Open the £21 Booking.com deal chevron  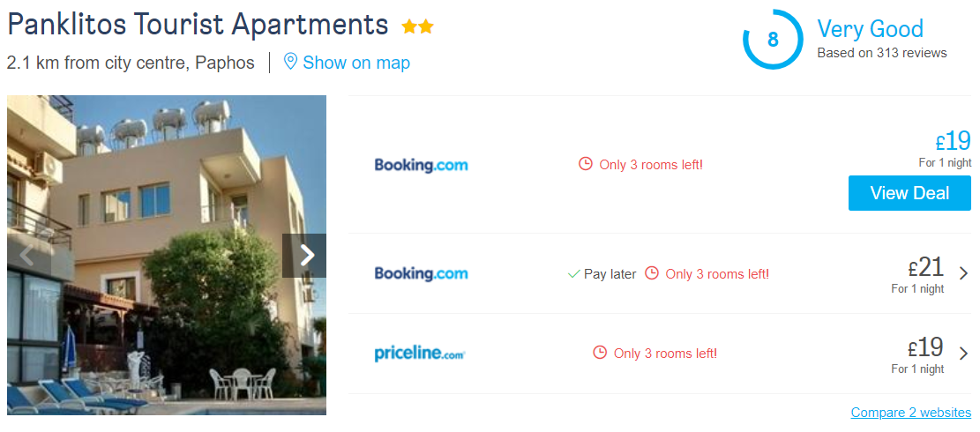963,272
